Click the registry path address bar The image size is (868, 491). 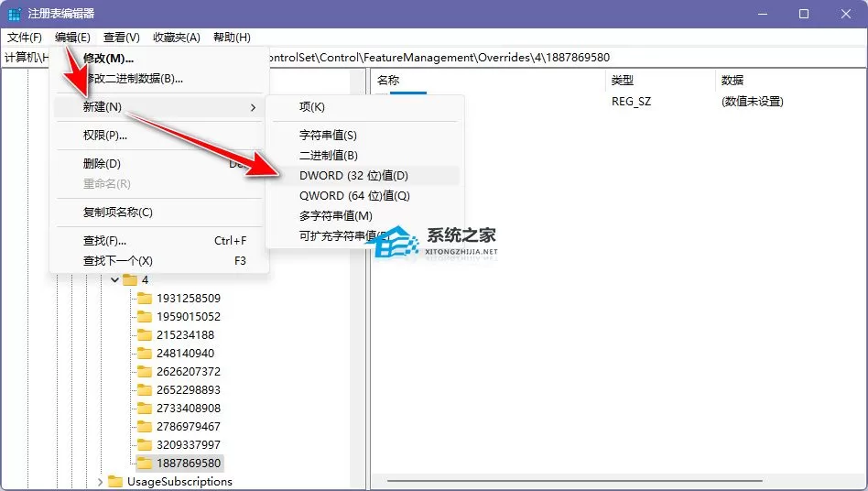pyautogui.click(x=434, y=58)
